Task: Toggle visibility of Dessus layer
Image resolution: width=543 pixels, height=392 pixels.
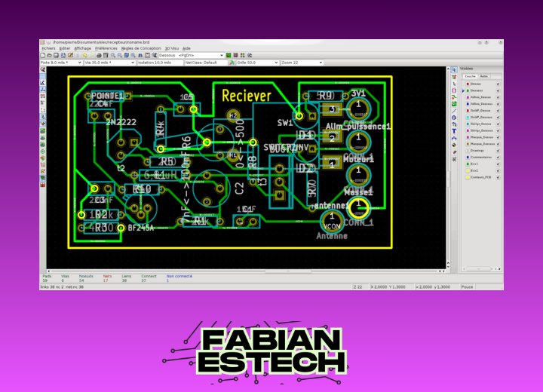Action: (498, 84)
